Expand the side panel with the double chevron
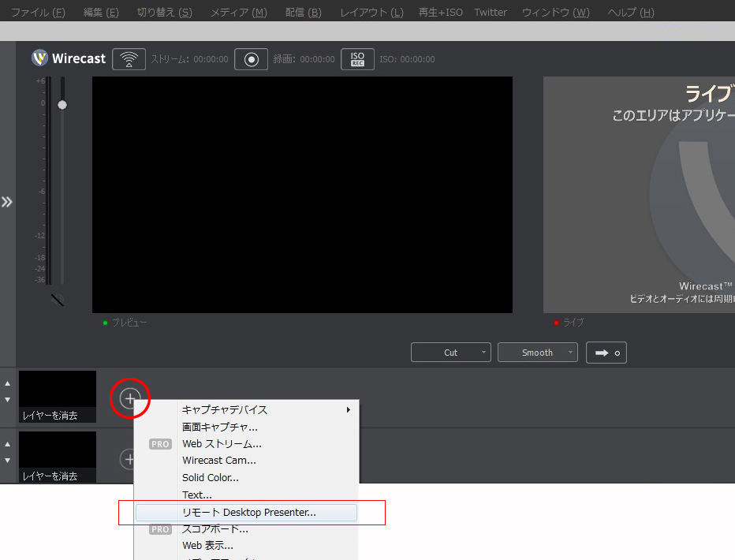This screenshot has height=560, width=735. pyautogui.click(x=6, y=202)
